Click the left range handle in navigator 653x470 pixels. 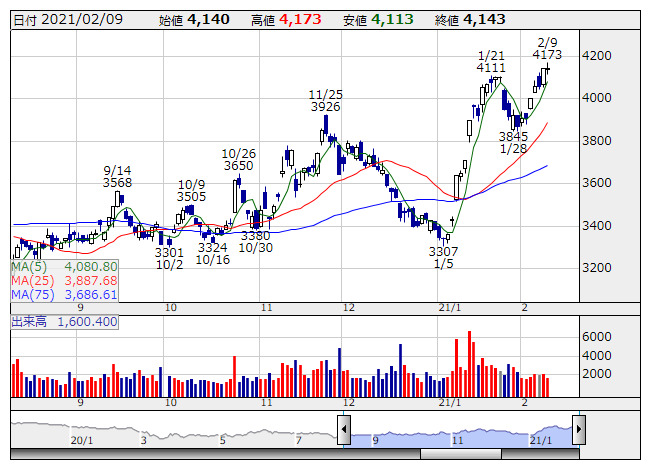tap(344, 430)
